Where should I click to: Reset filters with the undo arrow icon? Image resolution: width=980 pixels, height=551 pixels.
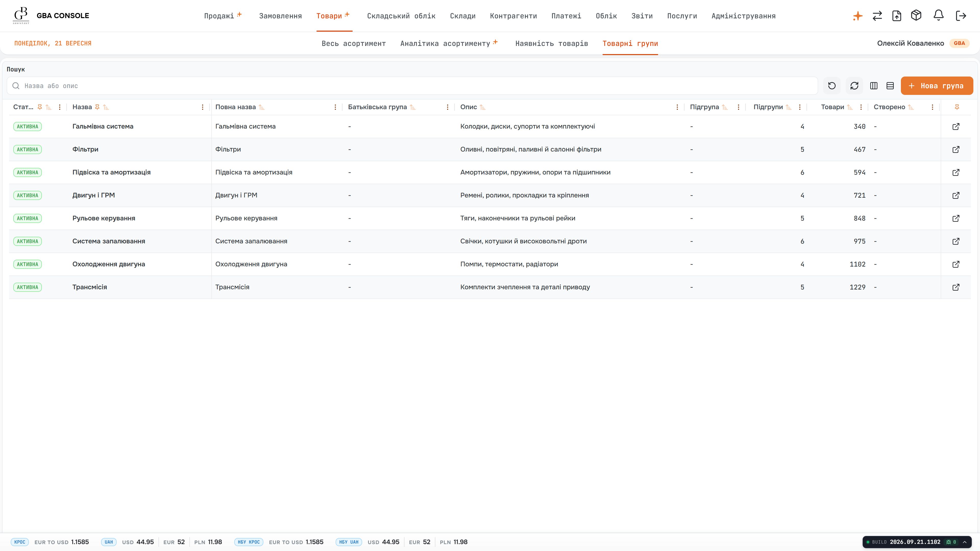tap(832, 86)
